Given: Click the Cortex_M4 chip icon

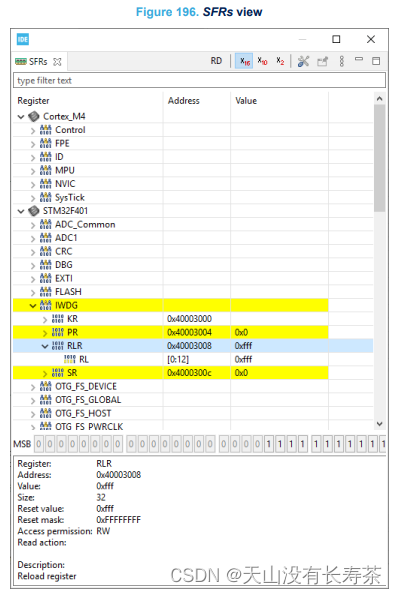Looking at the screenshot, I should (x=34, y=116).
